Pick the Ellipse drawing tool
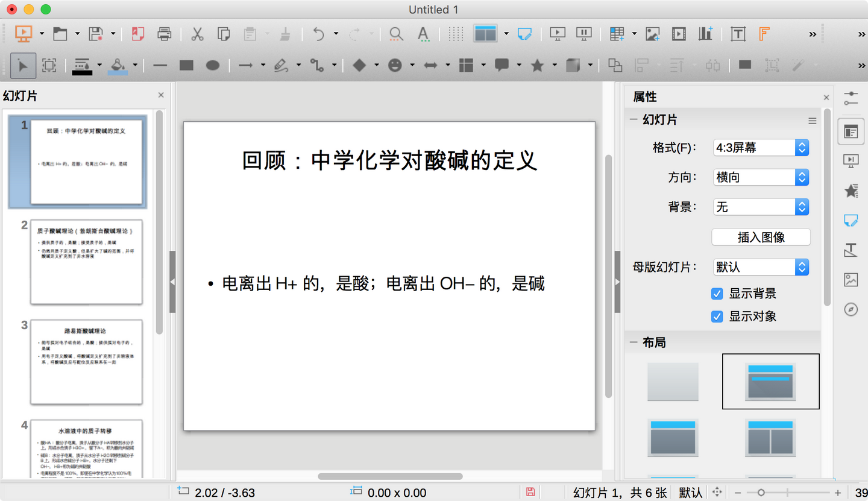 (x=213, y=65)
